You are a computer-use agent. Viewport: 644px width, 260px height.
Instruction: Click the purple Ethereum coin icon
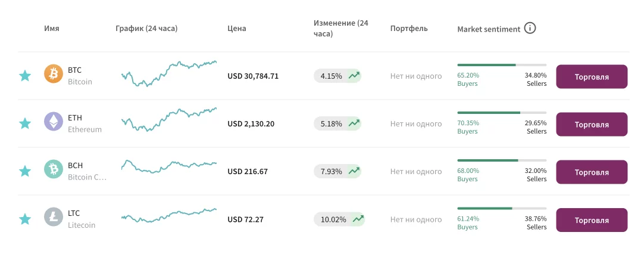click(54, 122)
